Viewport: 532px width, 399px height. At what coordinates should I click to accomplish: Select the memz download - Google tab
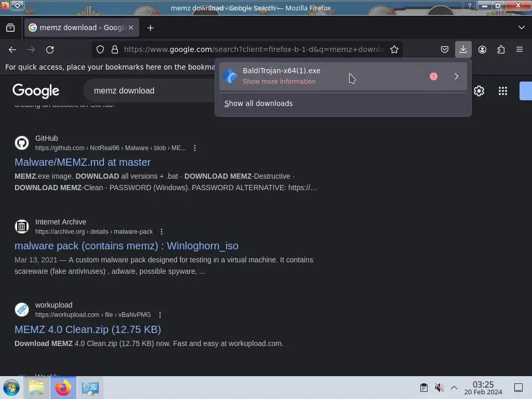coord(82,28)
